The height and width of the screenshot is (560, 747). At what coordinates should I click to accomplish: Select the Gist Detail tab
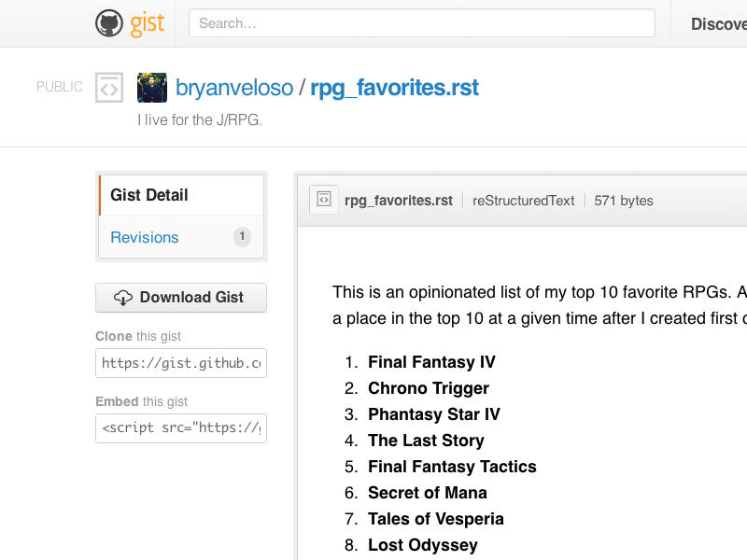[x=181, y=195]
